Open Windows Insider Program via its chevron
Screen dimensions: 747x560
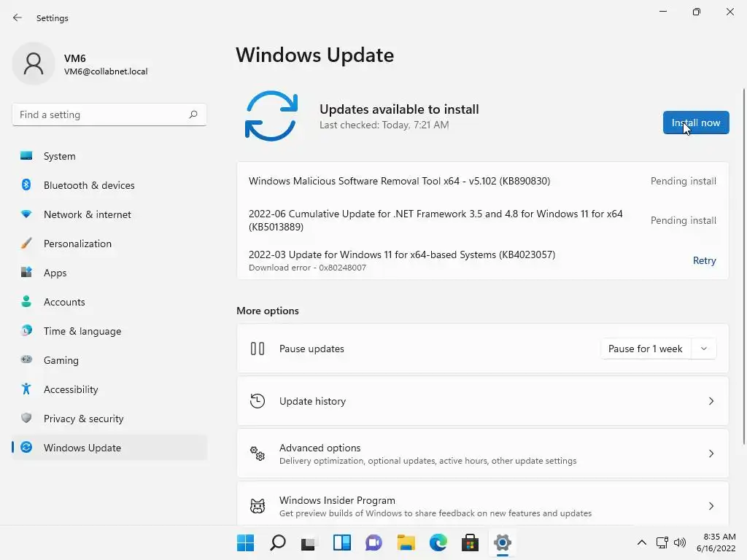711,506
